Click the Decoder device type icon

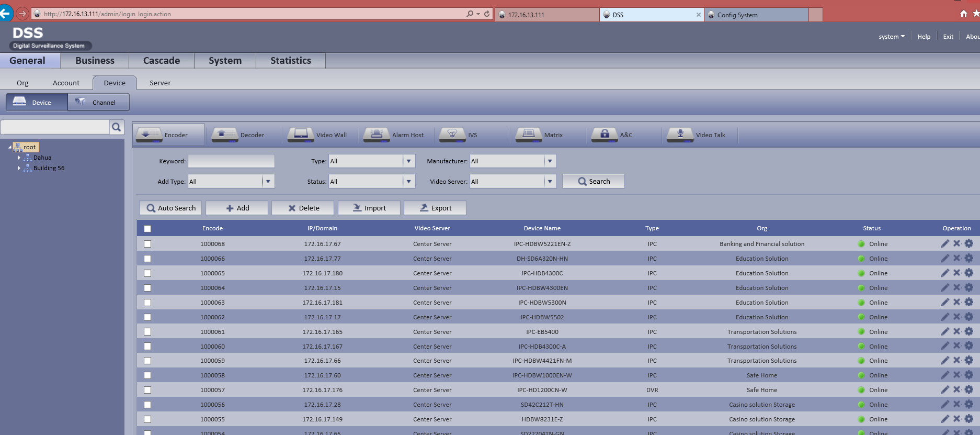click(x=224, y=135)
